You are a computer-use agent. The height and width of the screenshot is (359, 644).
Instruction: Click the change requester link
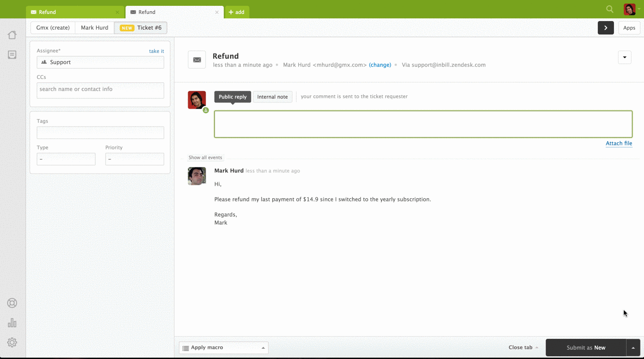click(380, 65)
